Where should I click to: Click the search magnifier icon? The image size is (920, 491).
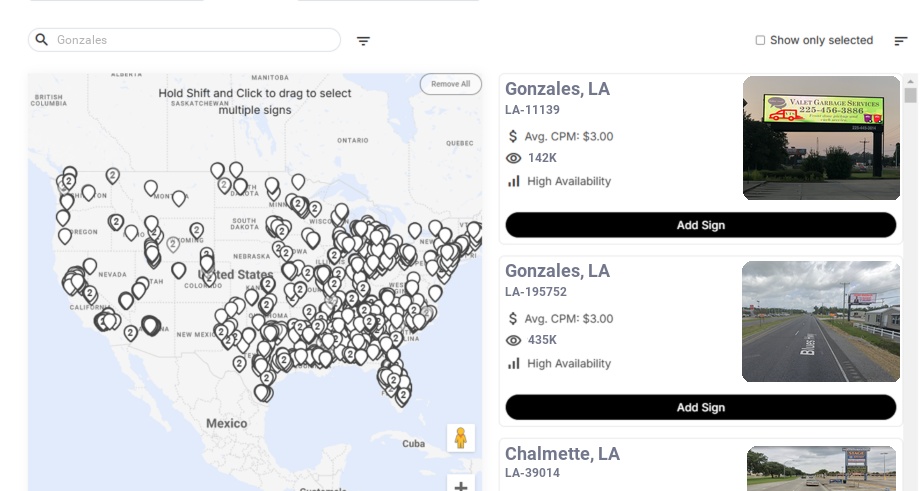tap(42, 40)
